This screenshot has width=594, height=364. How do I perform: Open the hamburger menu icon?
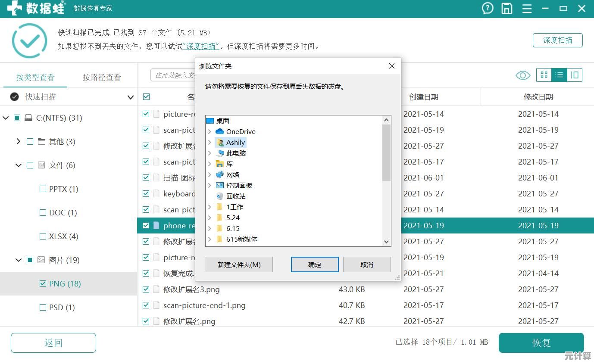tap(527, 8)
